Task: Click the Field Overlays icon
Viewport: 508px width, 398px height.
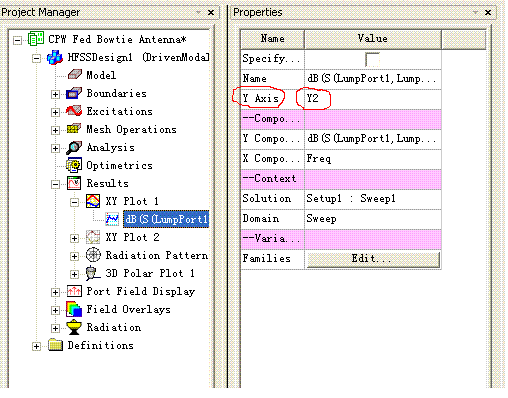Action: click(x=74, y=309)
